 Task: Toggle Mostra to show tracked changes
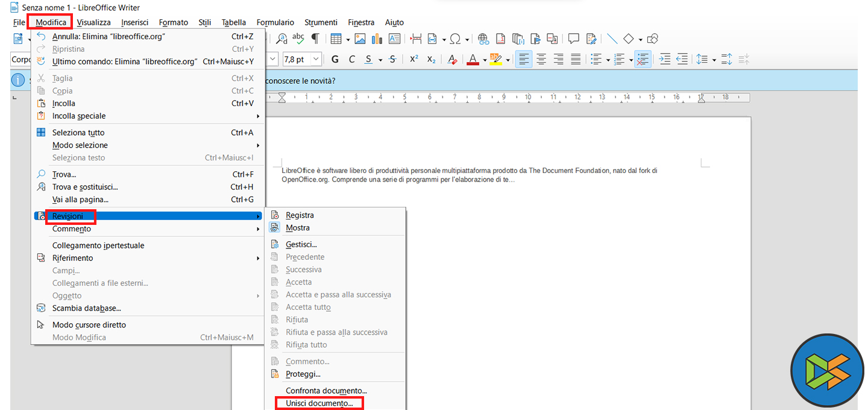[x=297, y=228]
